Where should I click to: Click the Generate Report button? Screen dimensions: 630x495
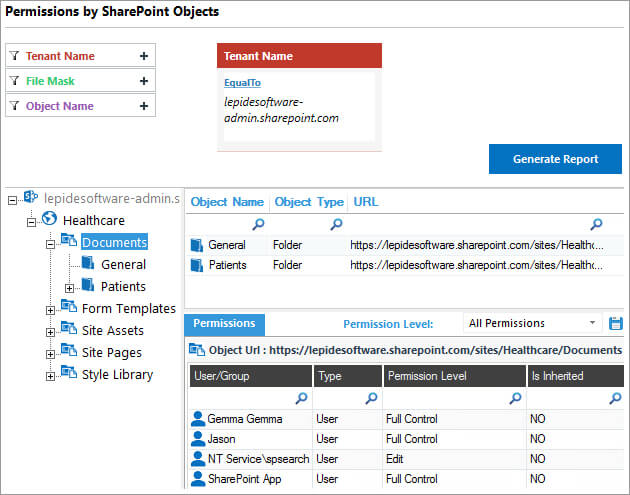555,159
